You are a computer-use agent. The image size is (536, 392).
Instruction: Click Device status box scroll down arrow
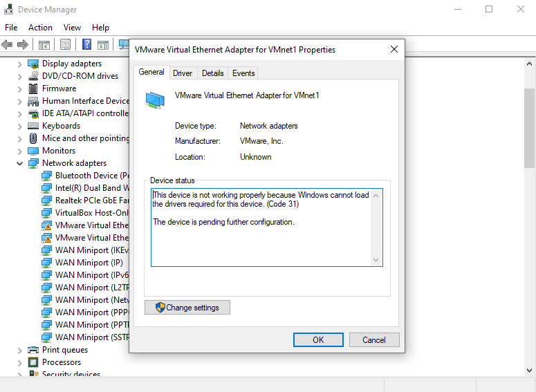376,260
